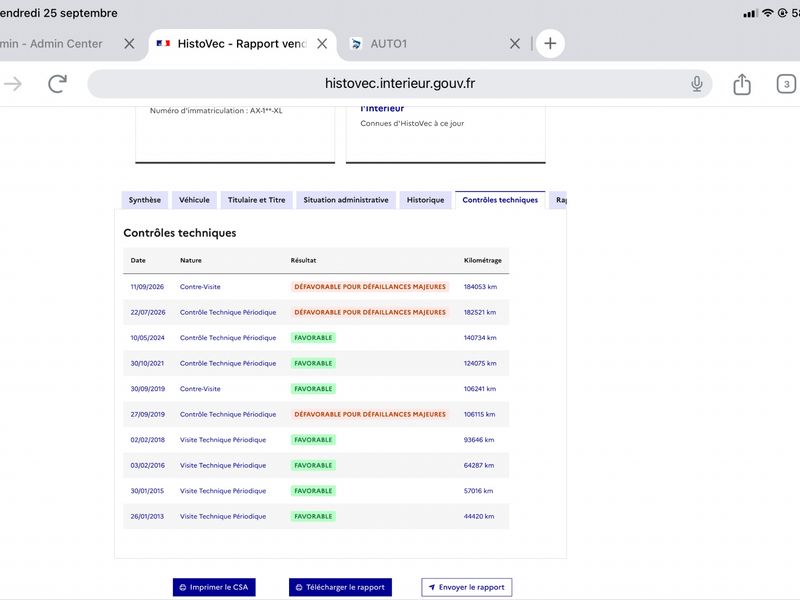Close the HistoVec tab
The image size is (800, 600).
[322, 44]
